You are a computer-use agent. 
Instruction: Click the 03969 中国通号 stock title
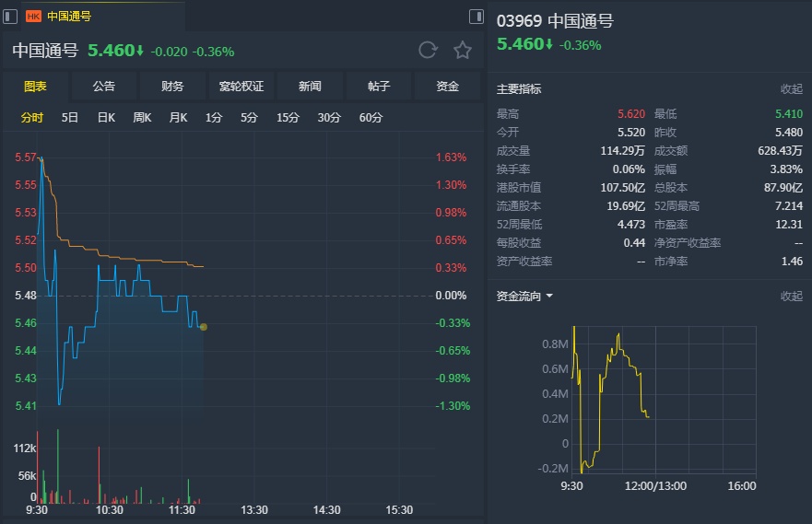point(555,21)
